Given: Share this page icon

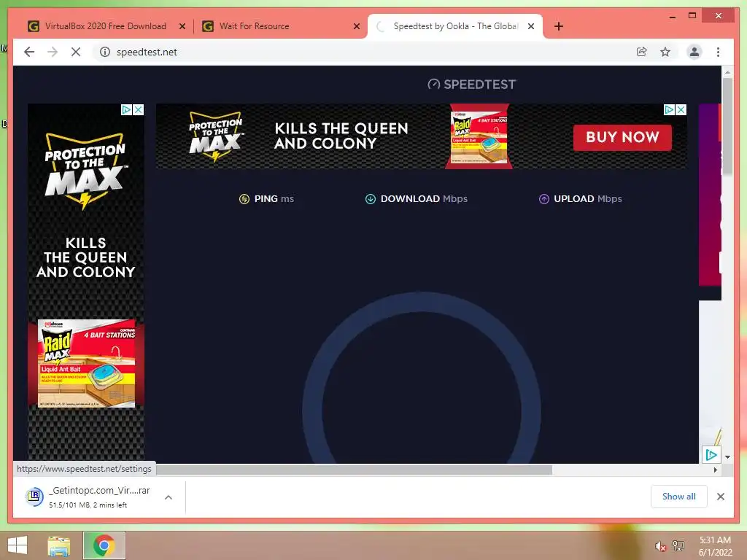Looking at the screenshot, I should click(642, 52).
